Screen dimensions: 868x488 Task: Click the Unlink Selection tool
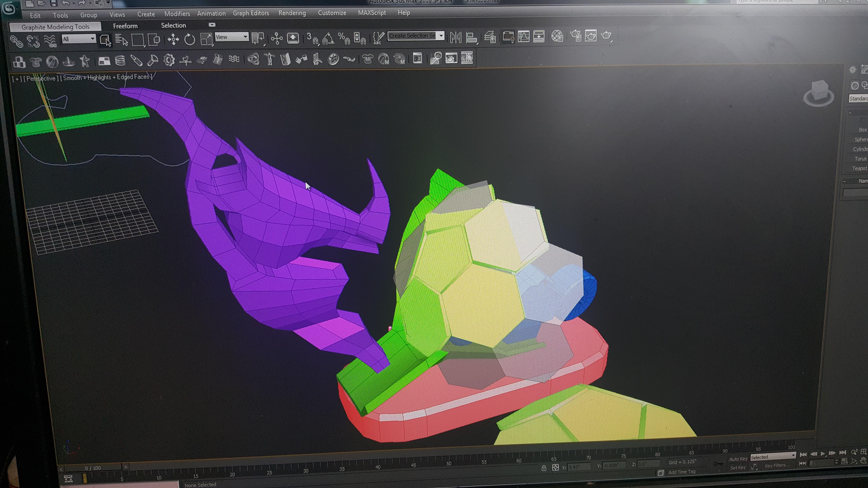(x=33, y=41)
